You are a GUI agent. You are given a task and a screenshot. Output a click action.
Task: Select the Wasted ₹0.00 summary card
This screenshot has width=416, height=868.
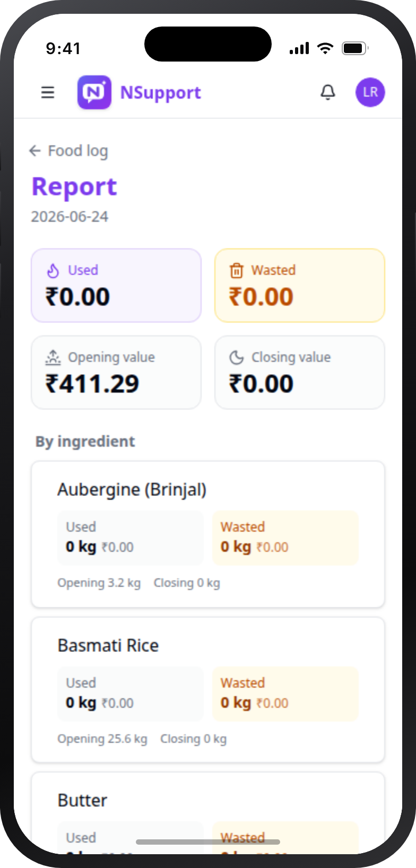[300, 285]
